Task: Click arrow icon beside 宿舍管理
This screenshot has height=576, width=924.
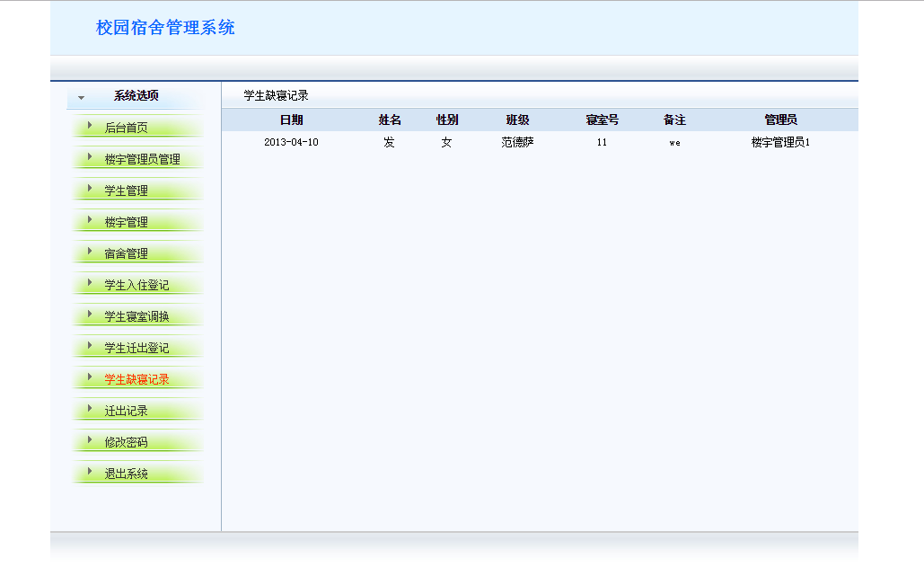Action: click(x=90, y=251)
